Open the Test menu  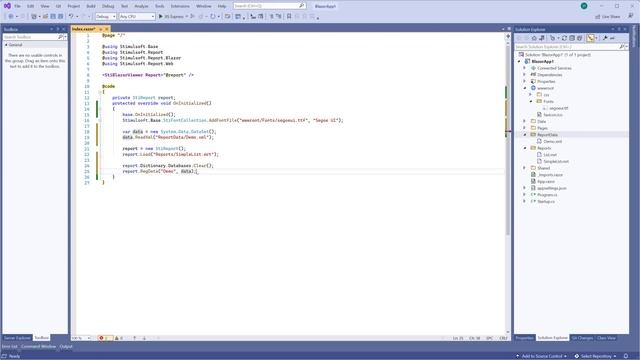124,6
